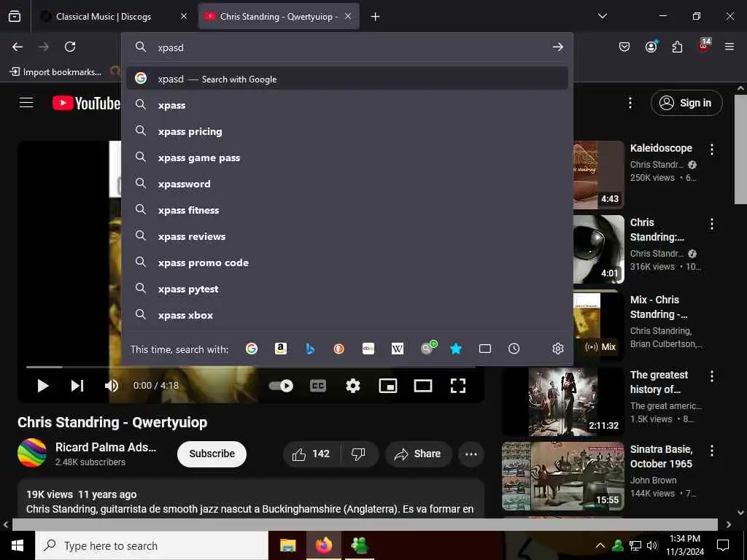Open video settings gear
The image size is (747, 560).
353,386
